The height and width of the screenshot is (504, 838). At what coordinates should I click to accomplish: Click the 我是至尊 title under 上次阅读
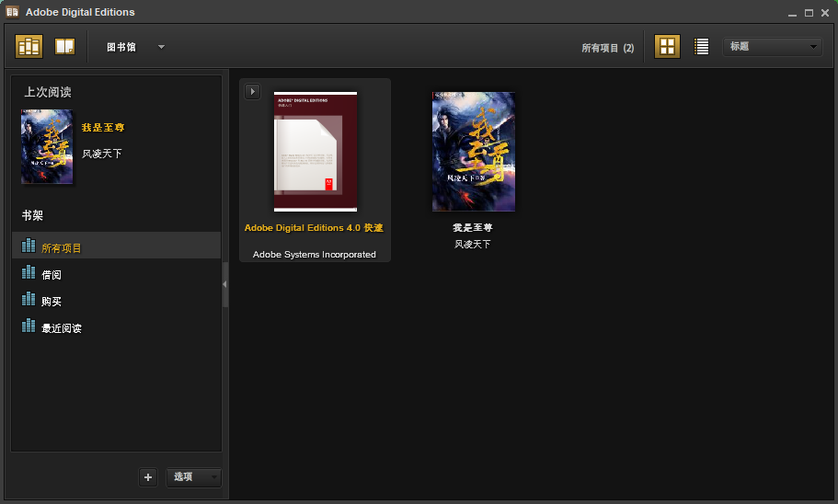click(x=103, y=127)
